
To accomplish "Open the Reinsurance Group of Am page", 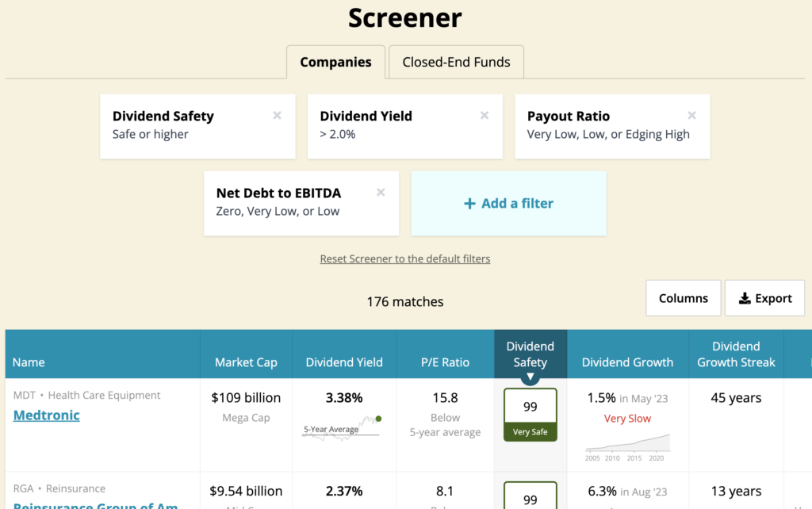I will (x=95, y=504).
